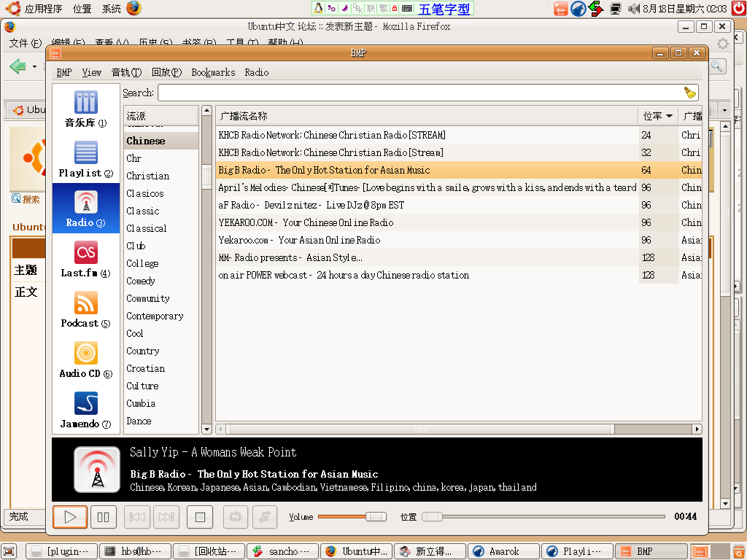Open the Jamendo source
Image resolution: width=747 pixels, height=560 pixels.
pyautogui.click(x=86, y=410)
